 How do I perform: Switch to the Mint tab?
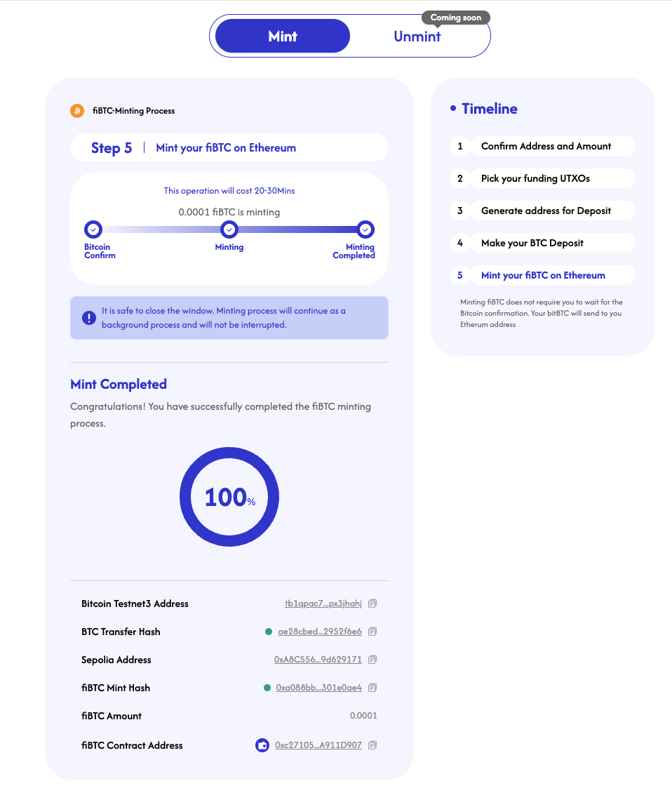tap(282, 36)
